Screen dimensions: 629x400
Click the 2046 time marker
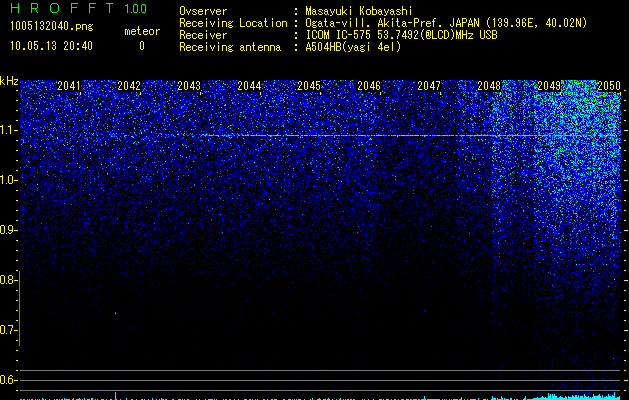tap(369, 86)
